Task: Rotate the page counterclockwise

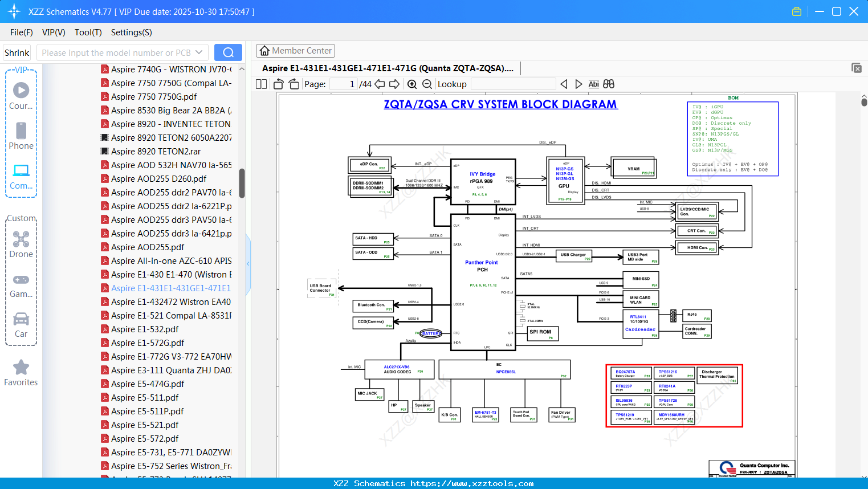Action: point(279,84)
